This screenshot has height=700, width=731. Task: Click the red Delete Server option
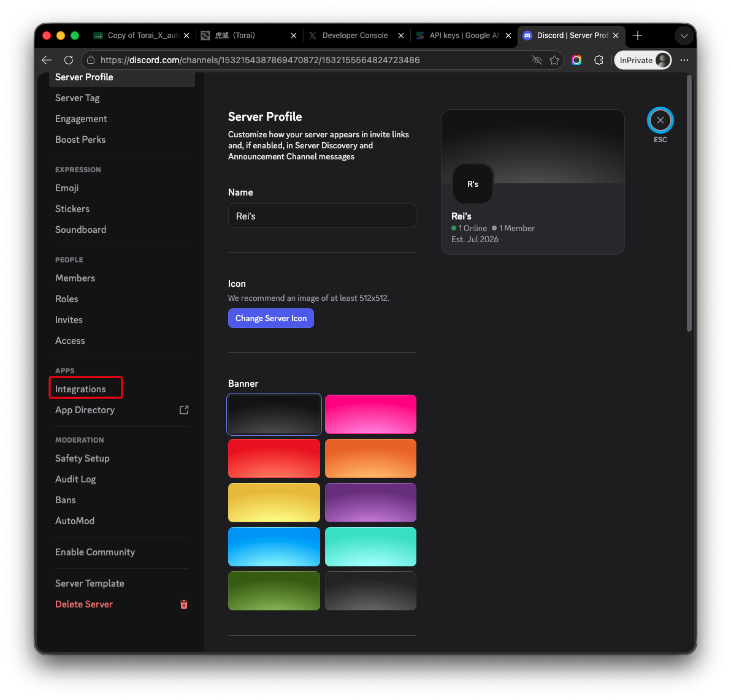click(x=121, y=604)
